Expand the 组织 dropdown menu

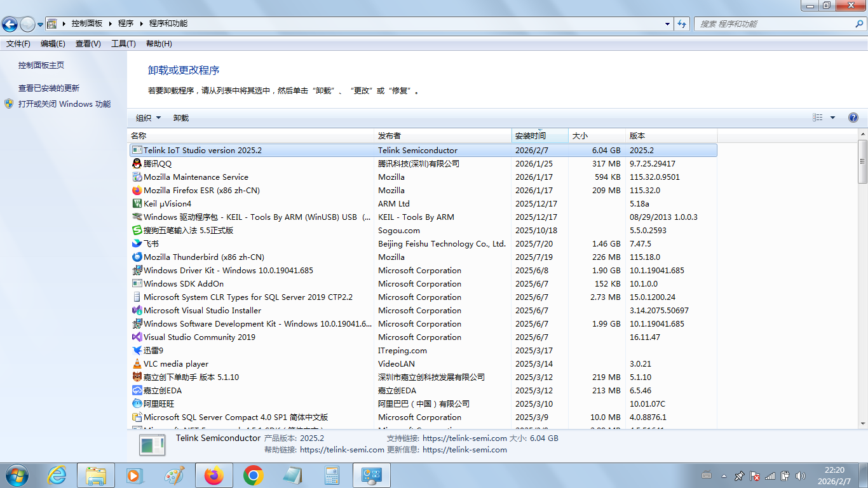pyautogui.click(x=148, y=118)
